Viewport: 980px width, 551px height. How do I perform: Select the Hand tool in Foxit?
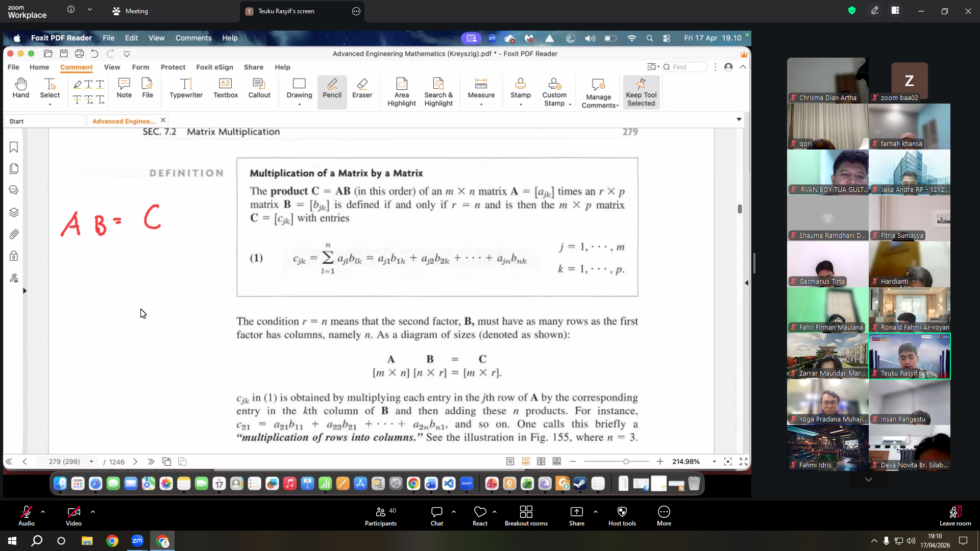[21, 88]
